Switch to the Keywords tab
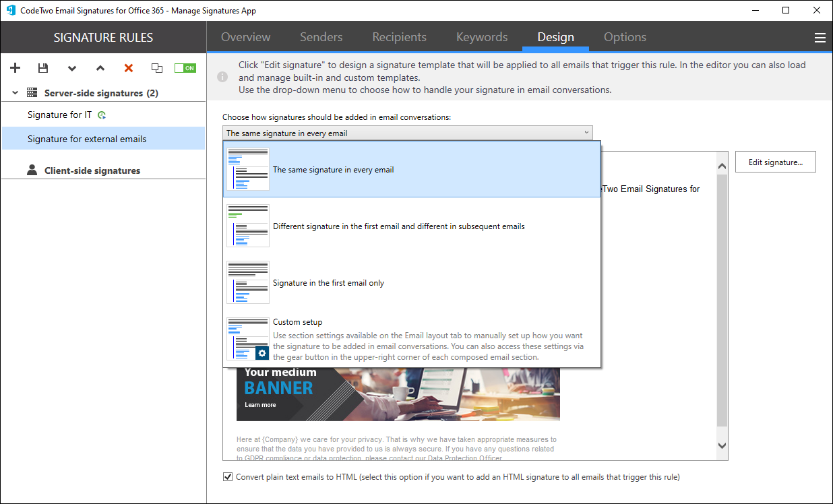 [482, 37]
